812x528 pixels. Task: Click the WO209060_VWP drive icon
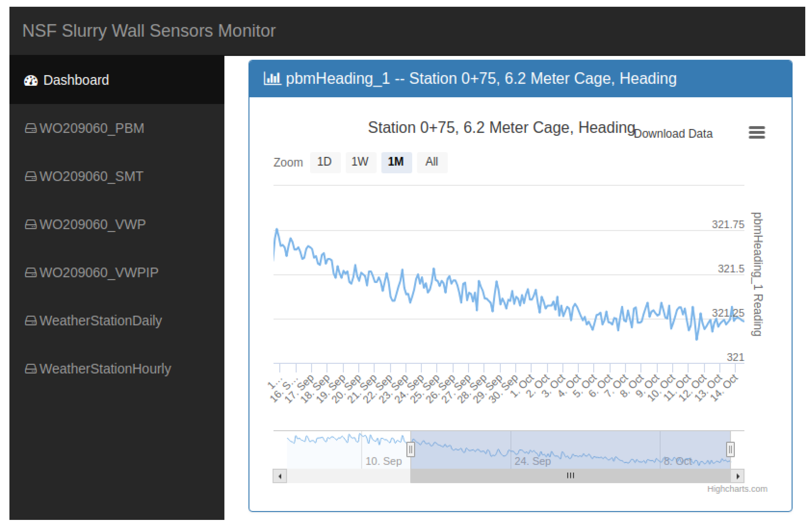click(x=31, y=225)
